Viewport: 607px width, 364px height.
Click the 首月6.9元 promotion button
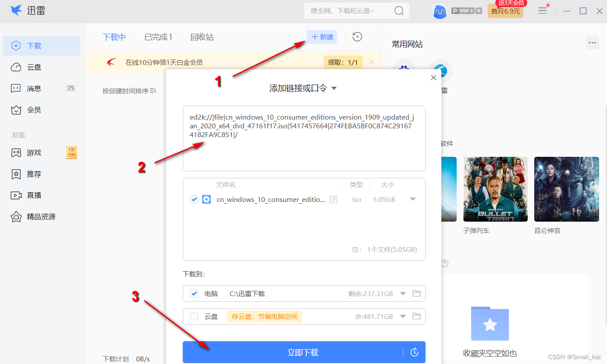click(505, 11)
